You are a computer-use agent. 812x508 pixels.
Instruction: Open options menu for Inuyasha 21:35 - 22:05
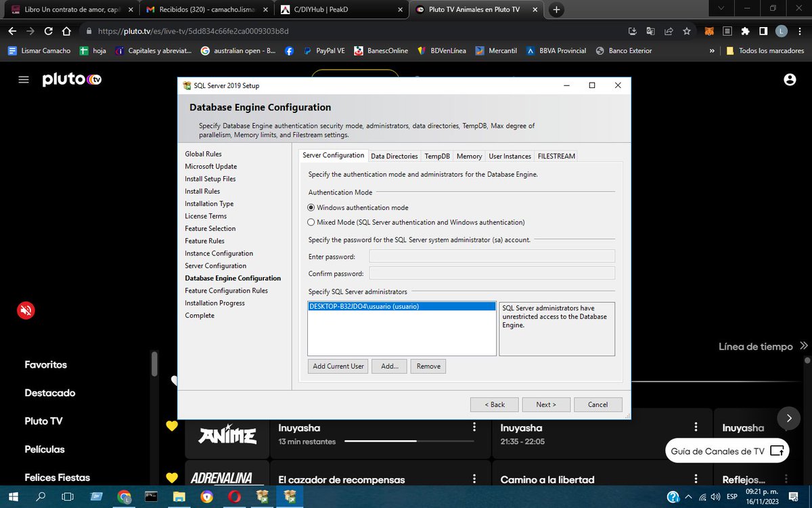point(696,427)
